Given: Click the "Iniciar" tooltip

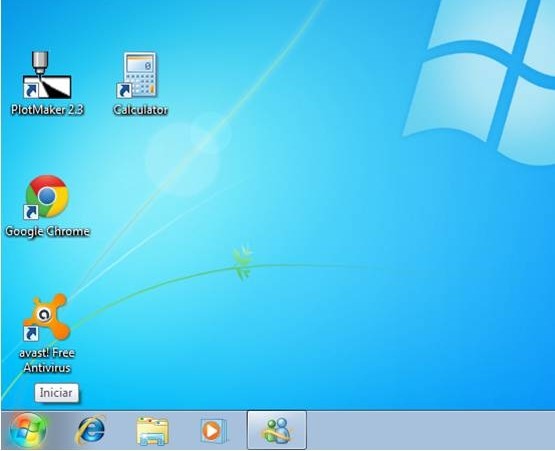Looking at the screenshot, I should 56,393.
